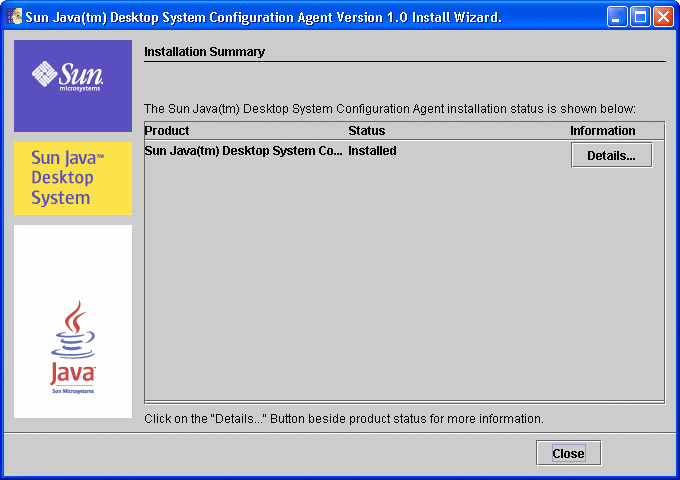
Task: Select the "Installed" status cell
Action: click(x=372, y=151)
